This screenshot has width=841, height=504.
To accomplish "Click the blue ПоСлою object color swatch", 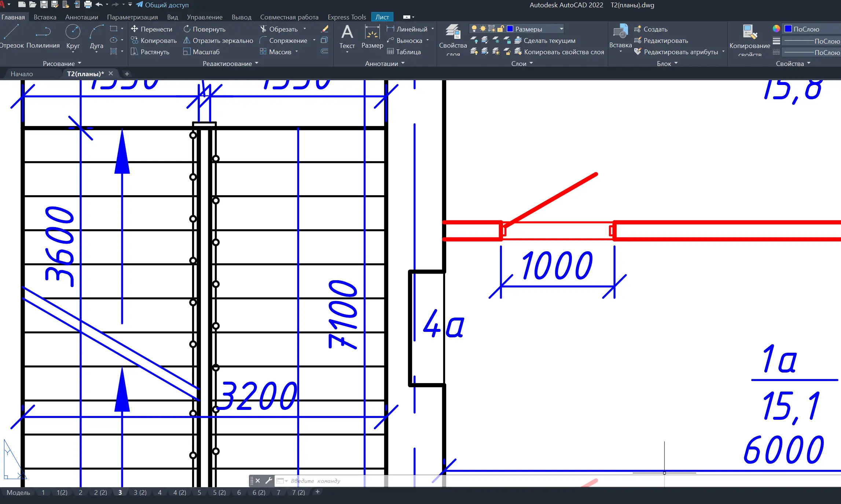I will pyautogui.click(x=788, y=29).
